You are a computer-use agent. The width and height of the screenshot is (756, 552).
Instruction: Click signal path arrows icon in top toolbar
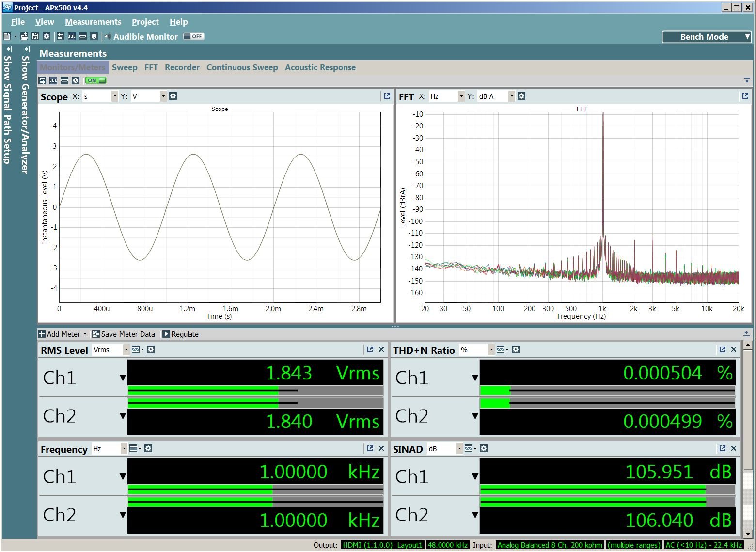point(61,36)
